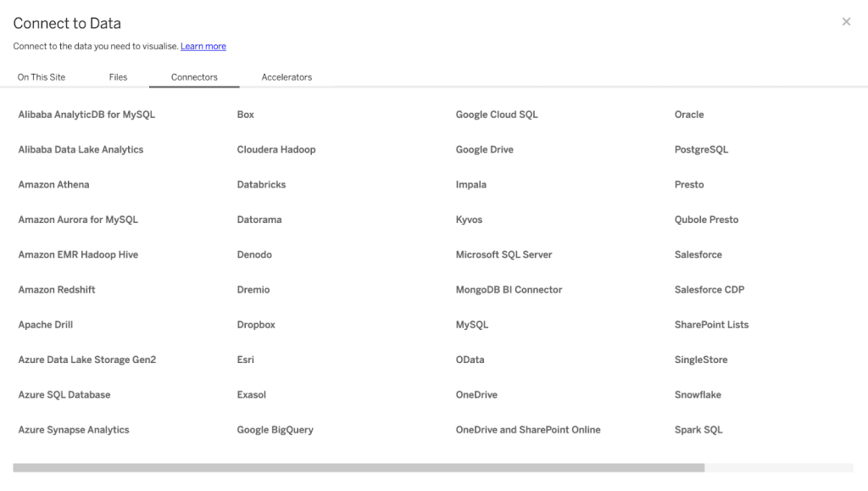Connect to PostgreSQL
The height and width of the screenshot is (491, 868).
click(x=701, y=149)
